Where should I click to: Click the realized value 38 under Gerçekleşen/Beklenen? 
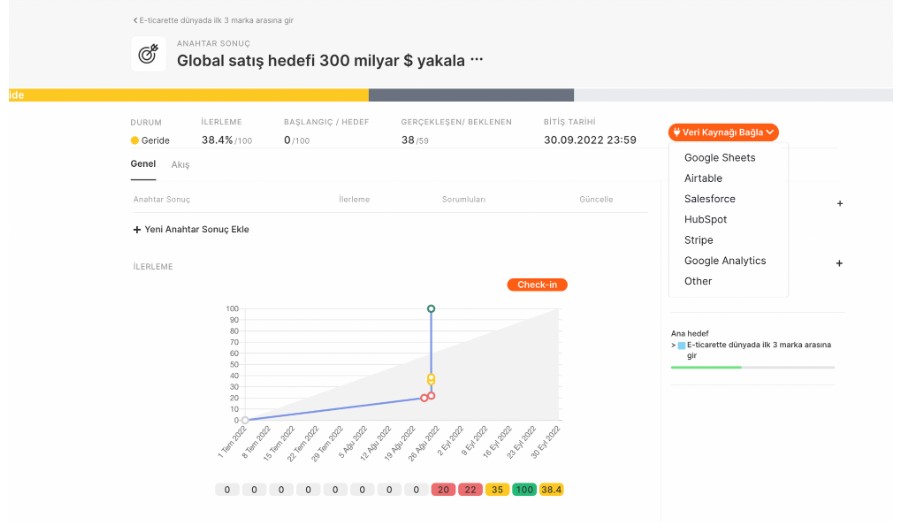[407, 140]
